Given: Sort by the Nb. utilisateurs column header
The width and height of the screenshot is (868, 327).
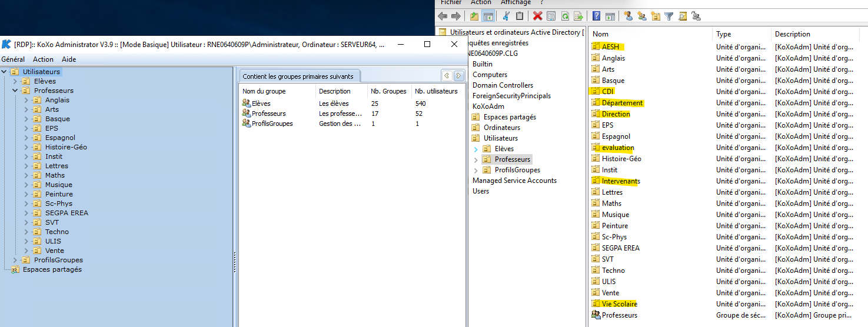Looking at the screenshot, I should pyautogui.click(x=436, y=91).
